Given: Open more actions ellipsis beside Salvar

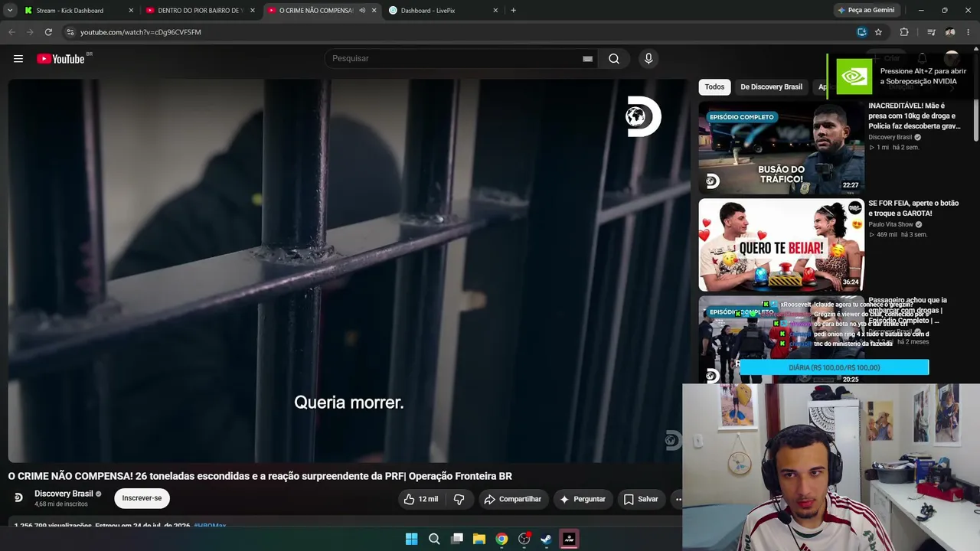Looking at the screenshot, I should [x=678, y=499].
